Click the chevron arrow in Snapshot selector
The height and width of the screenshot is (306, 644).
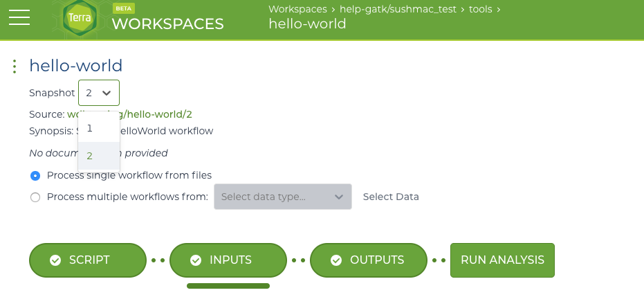(x=107, y=93)
